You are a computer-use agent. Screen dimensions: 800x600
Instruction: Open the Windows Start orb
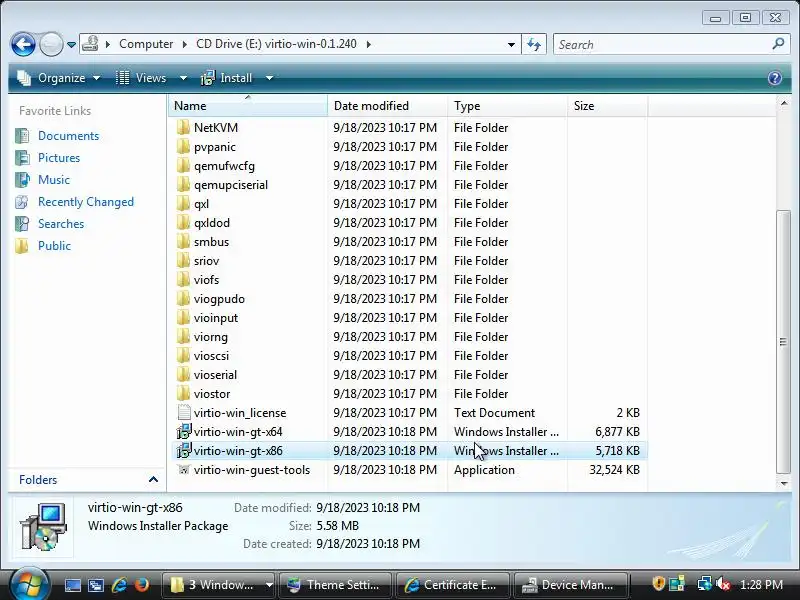pyautogui.click(x=28, y=584)
